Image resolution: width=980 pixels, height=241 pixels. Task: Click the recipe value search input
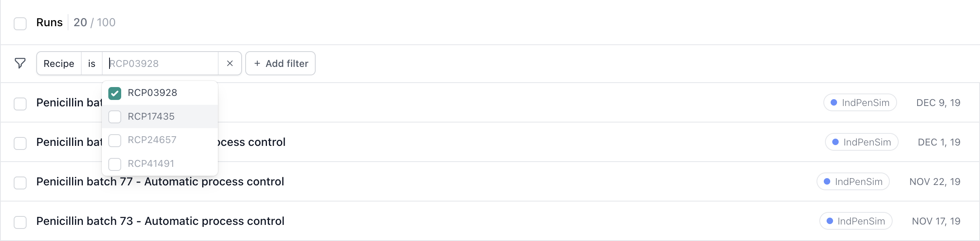(161, 63)
